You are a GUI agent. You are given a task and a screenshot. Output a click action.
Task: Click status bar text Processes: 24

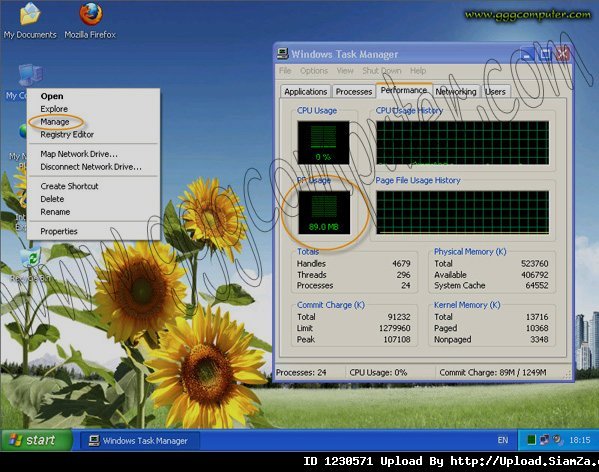(x=301, y=372)
